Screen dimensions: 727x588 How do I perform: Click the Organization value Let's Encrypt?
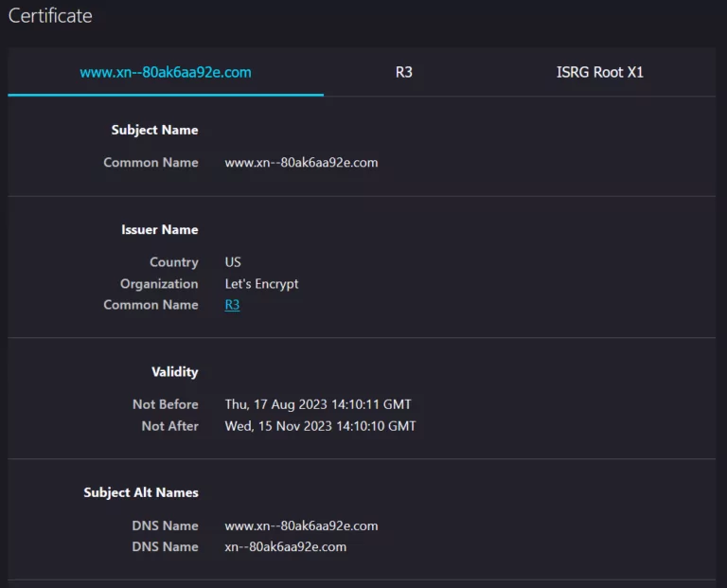261,283
